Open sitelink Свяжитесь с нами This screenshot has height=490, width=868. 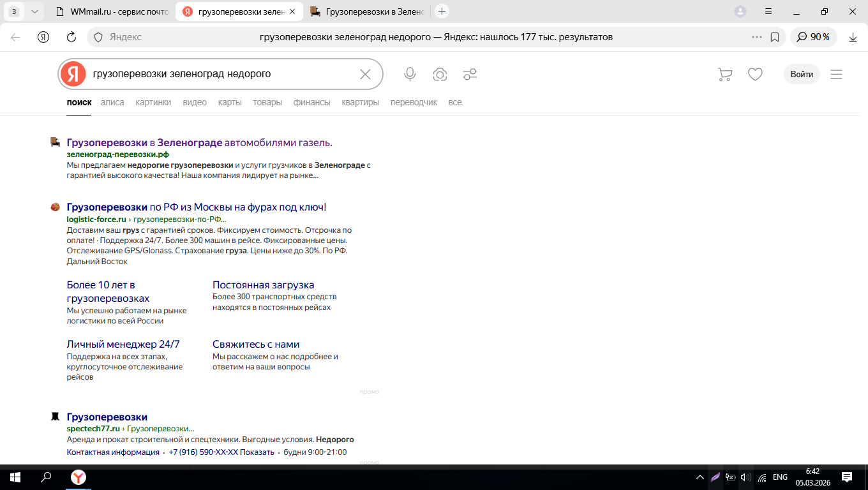(256, 345)
